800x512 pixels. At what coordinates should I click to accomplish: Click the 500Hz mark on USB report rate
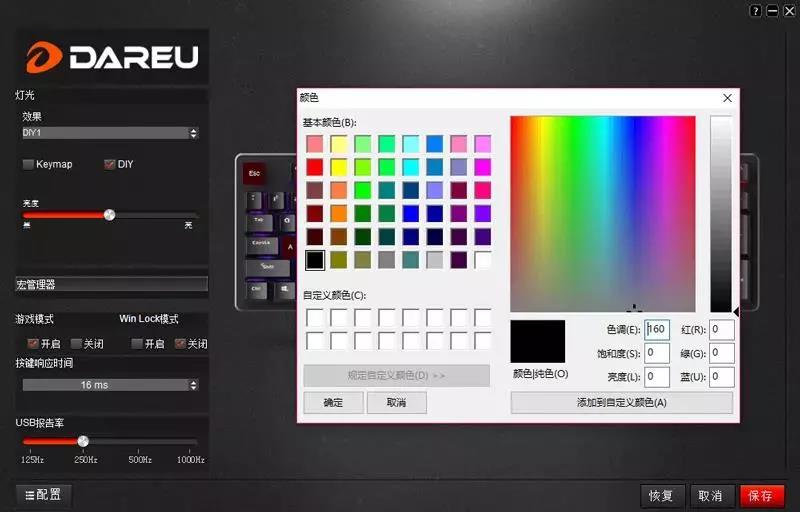[x=140, y=459]
